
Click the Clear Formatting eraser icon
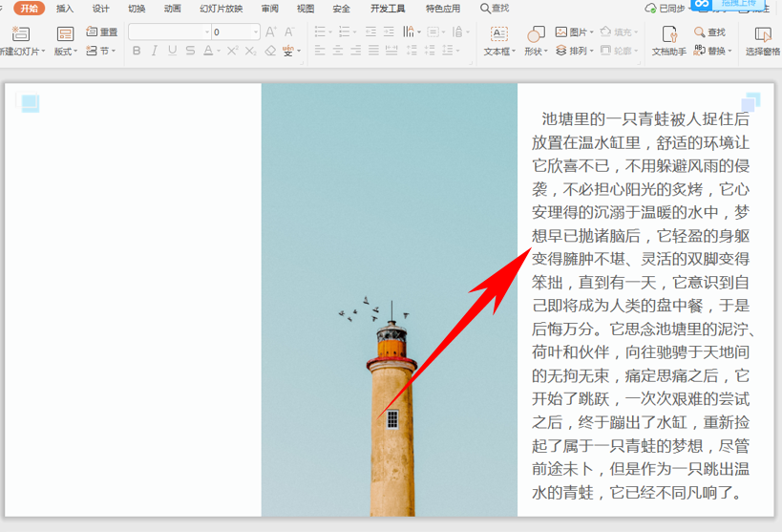(270, 51)
